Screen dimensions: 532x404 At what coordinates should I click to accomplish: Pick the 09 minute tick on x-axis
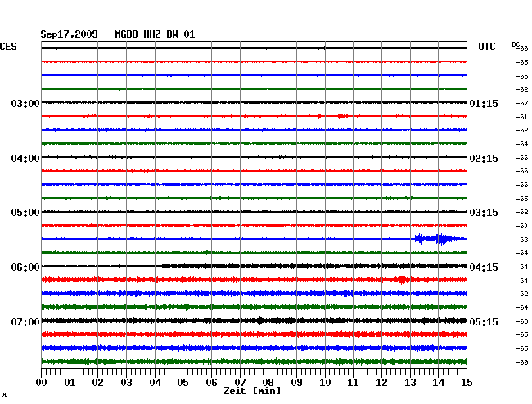tap(296, 383)
